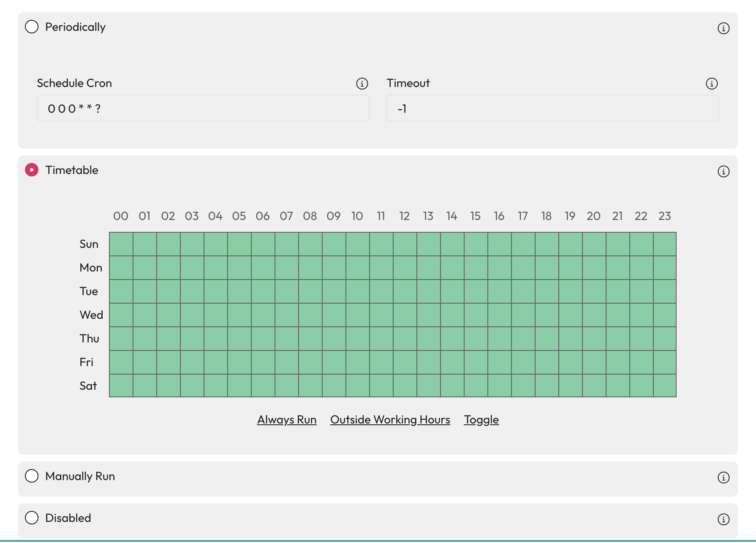Viewport: 756px width, 543px height.
Task: Click the Sat row label
Action: point(88,386)
